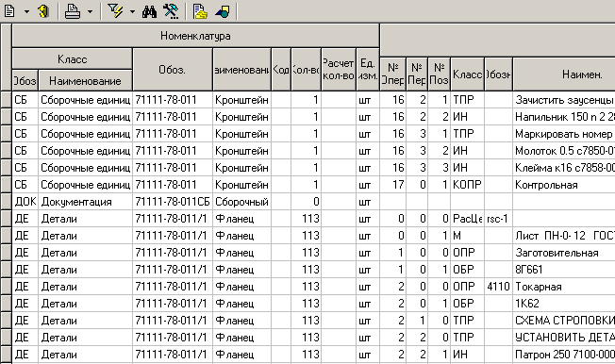Click the № Пер column header

pos(417,74)
